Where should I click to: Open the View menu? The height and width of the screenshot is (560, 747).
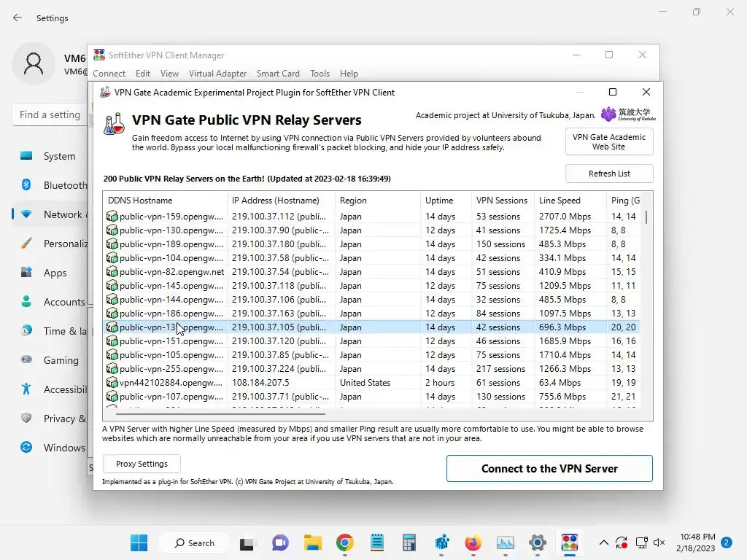[x=169, y=74]
